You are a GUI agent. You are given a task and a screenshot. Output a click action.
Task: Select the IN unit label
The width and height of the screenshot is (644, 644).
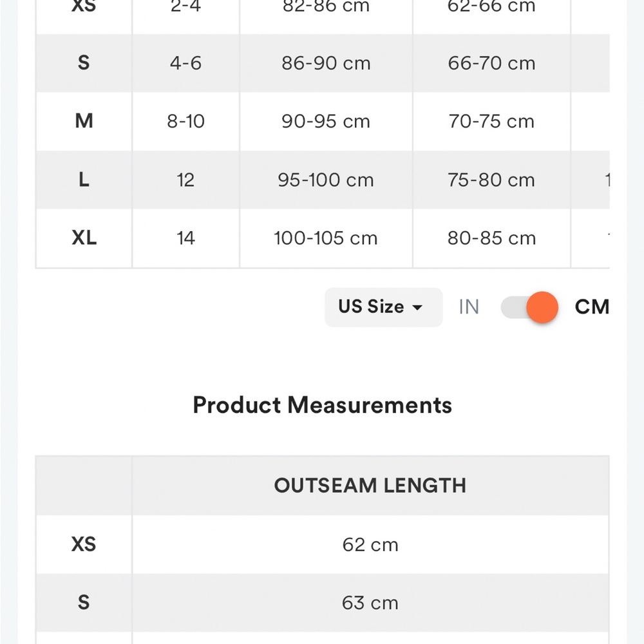469,307
